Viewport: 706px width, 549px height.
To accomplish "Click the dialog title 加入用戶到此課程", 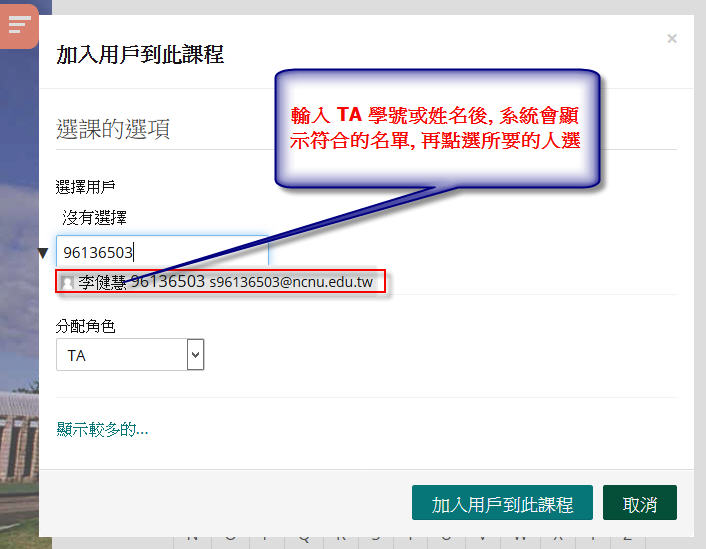I will [x=140, y=54].
